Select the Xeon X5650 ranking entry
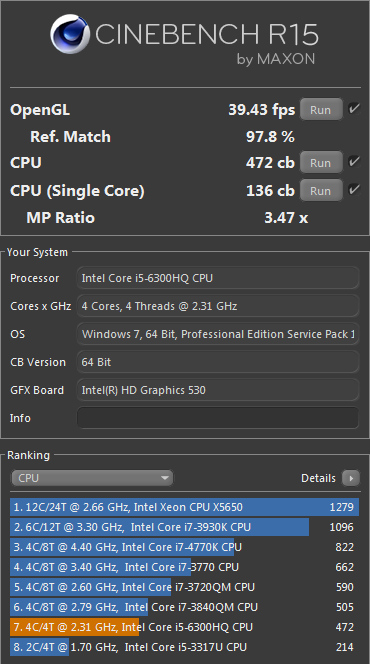370x664 pixels. (x=185, y=507)
